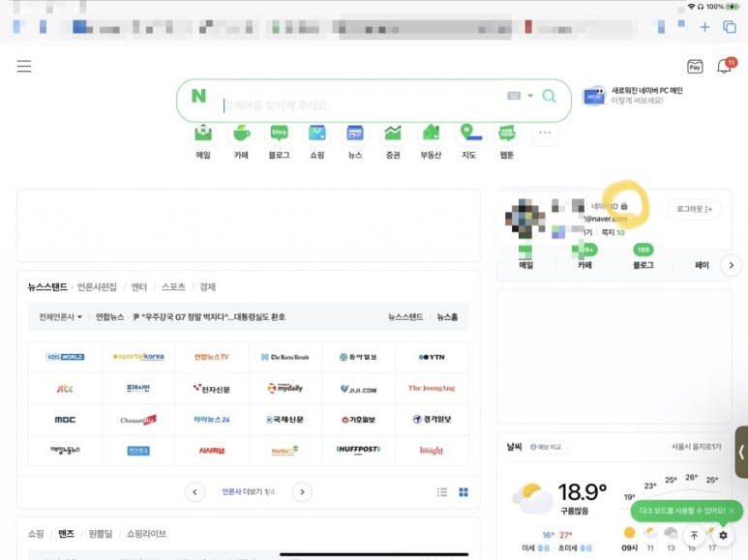
Task: Open YTN press logo
Action: click(432, 357)
